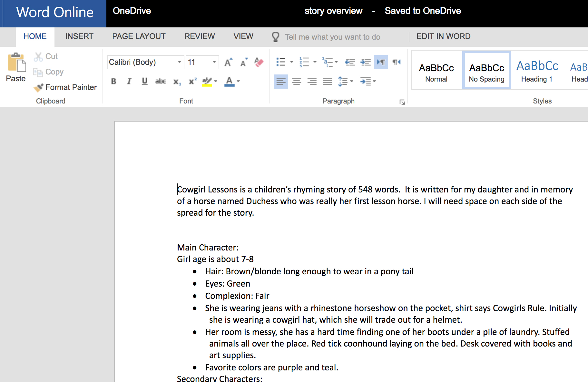Viewport: 588px width, 382px height.
Task: Increase the paragraph indent
Action: click(x=366, y=62)
